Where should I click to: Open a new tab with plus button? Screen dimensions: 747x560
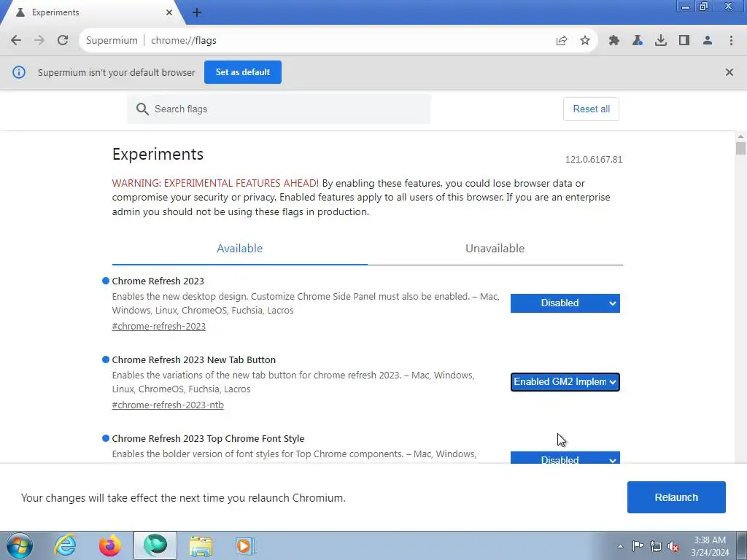[197, 12]
